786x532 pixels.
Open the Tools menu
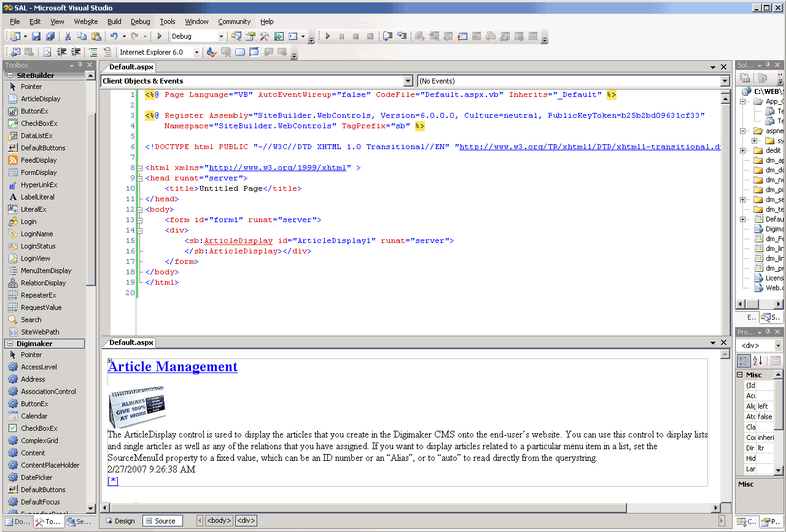(168, 21)
